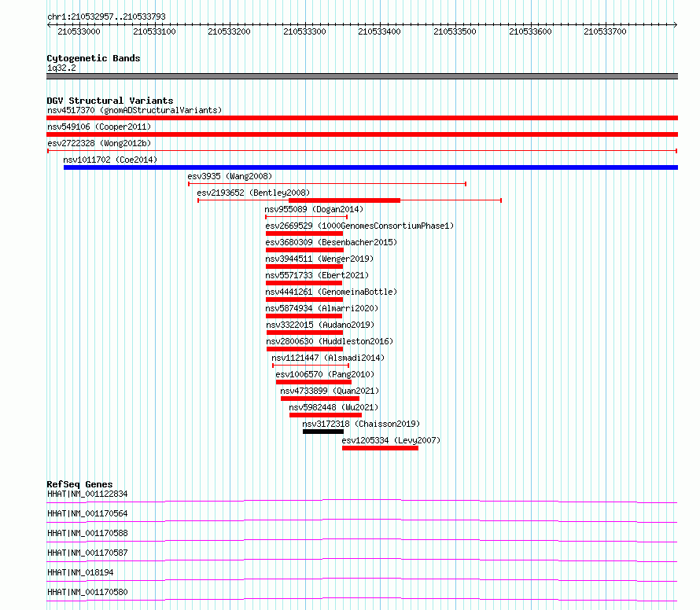Open the nsv4517370 gnomADStructuralVariants label
700x610 pixels.
coord(134,110)
